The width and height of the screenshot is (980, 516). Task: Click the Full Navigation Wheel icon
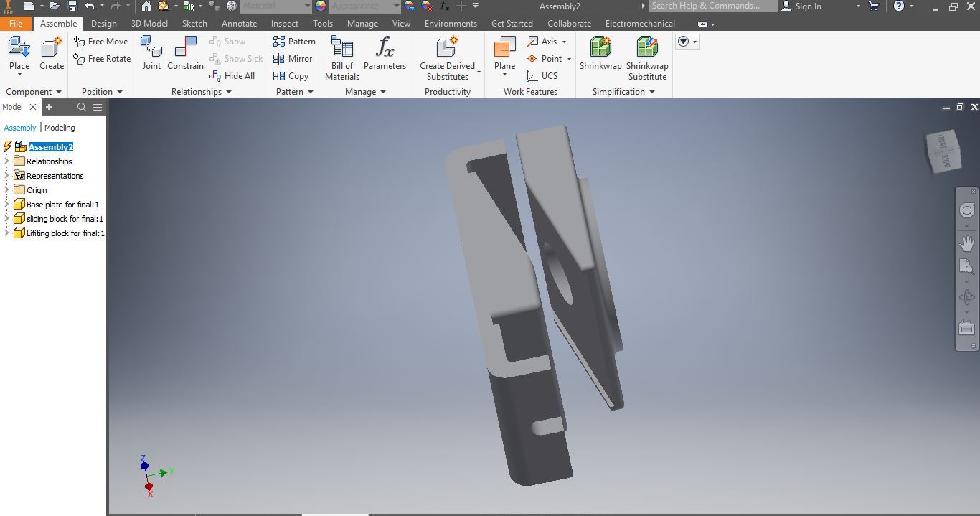tap(967, 210)
